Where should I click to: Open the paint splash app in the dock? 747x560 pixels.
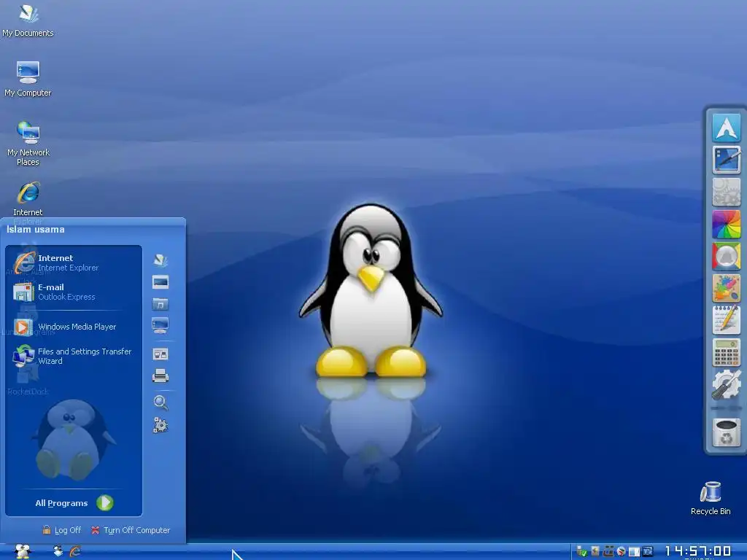726,288
